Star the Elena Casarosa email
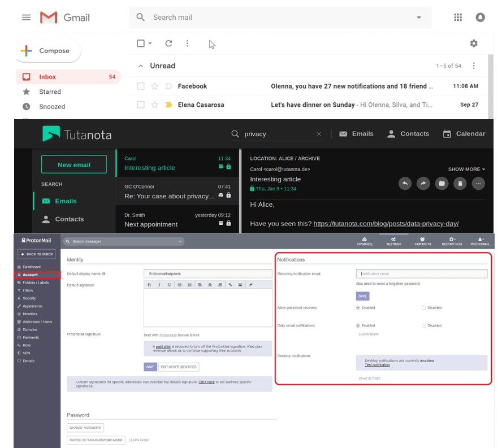 point(155,105)
